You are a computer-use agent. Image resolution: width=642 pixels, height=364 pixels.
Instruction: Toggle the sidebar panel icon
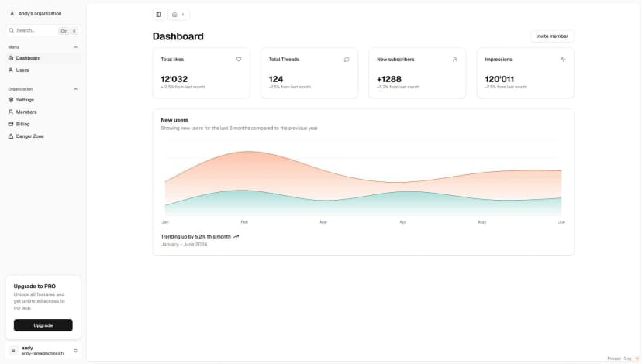(x=158, y=15)
